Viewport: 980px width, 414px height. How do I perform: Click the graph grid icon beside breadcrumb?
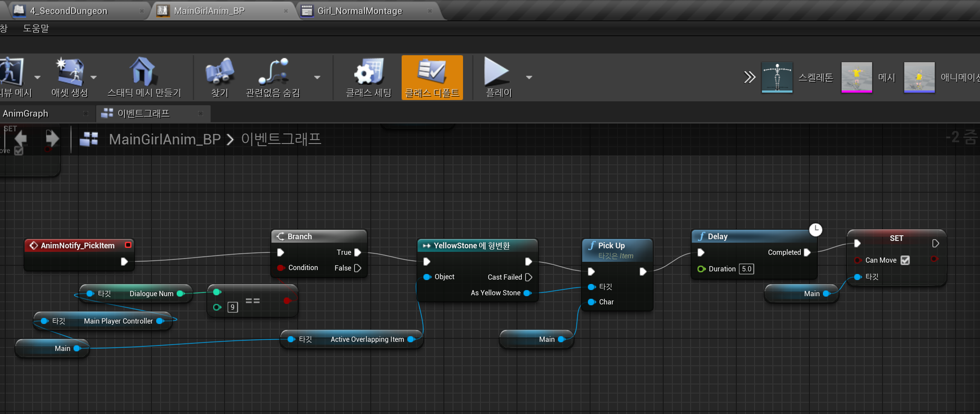click(x=89, y=139)
